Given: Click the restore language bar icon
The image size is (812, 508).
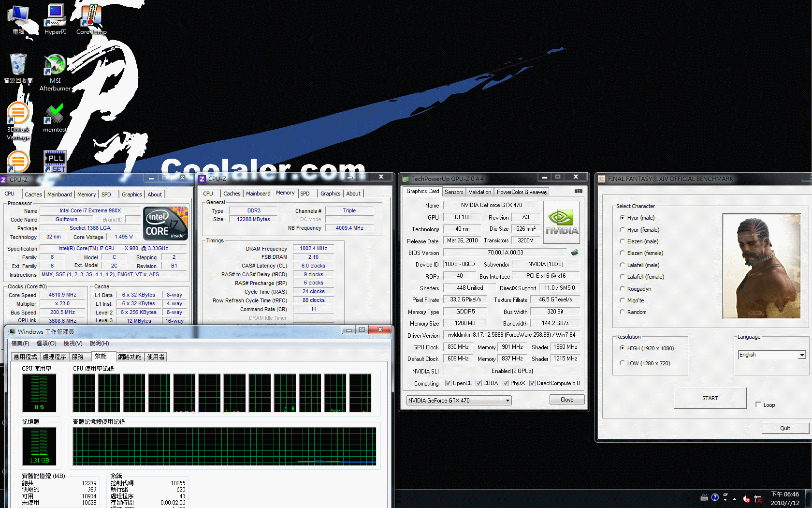Looking at the screenshot, I should tap(725, 495).
